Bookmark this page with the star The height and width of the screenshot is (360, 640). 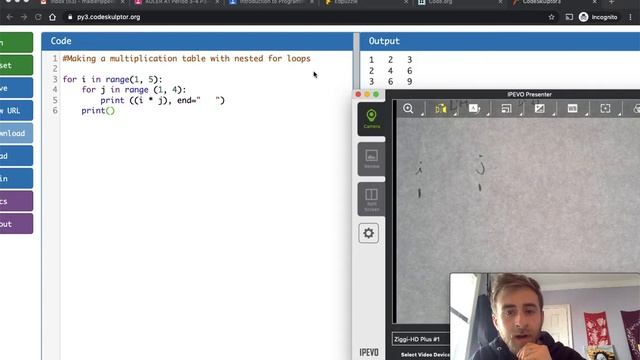(x=551, y=17)
